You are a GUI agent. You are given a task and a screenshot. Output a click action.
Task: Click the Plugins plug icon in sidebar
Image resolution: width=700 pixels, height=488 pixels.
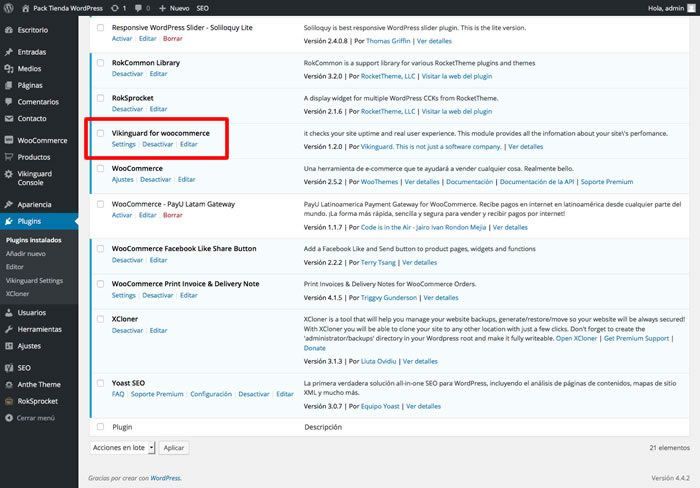pyautogui.click(x=9, y=221)
